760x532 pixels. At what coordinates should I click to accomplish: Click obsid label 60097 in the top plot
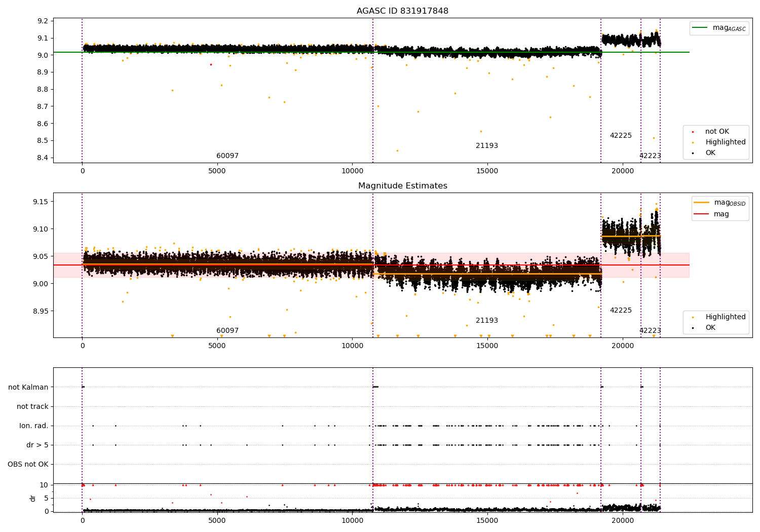coord(227,156)
